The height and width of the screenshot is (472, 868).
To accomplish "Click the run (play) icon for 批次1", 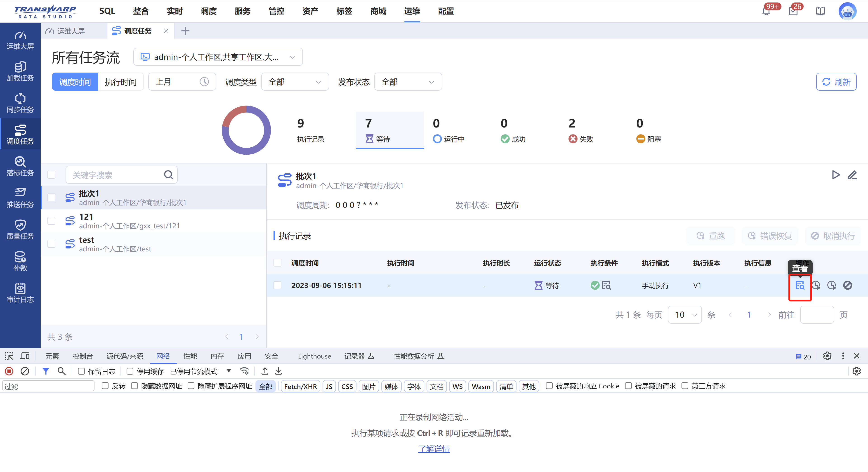I will 836,175.
